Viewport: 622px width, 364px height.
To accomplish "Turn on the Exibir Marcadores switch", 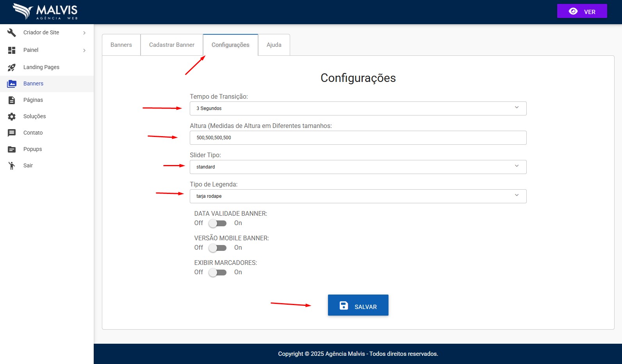I will (217, 273).
